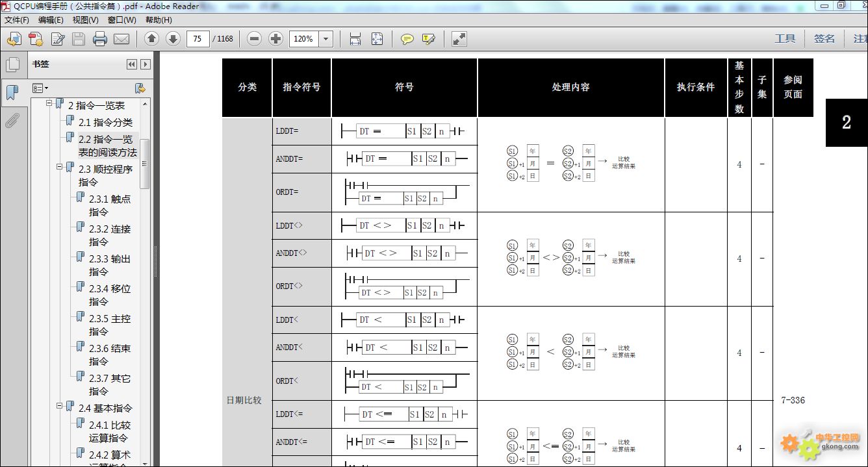868x467 pixels.
Task: Click the bookmark panel scrollbar thumb
Action: click(145, 164)
